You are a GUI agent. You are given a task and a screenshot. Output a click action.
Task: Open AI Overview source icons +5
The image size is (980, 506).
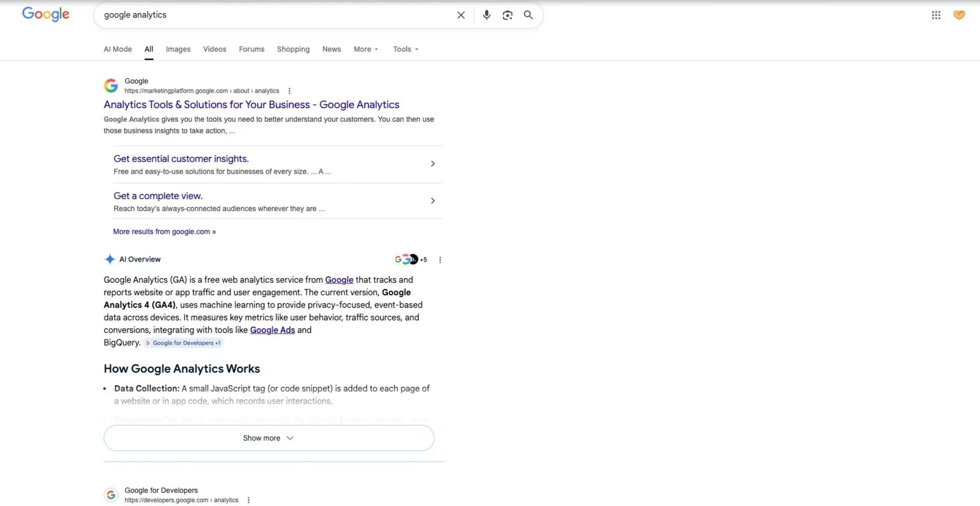[410, 259]
